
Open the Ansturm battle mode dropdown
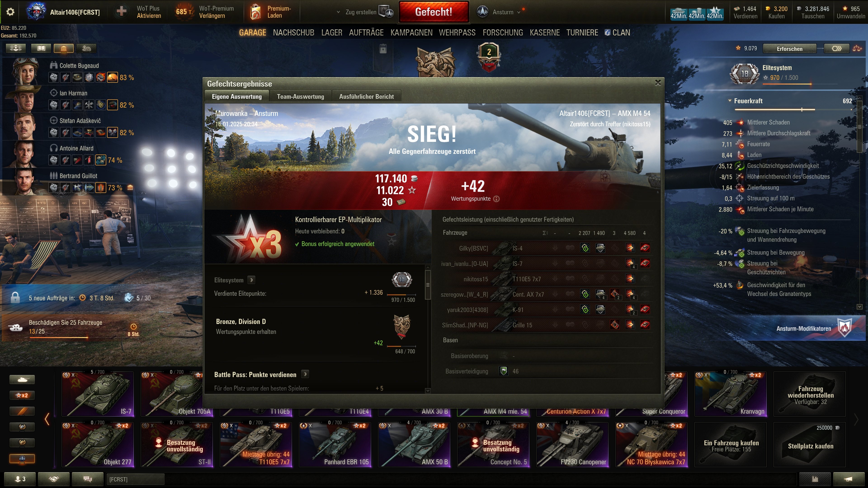tap(499, 12)
